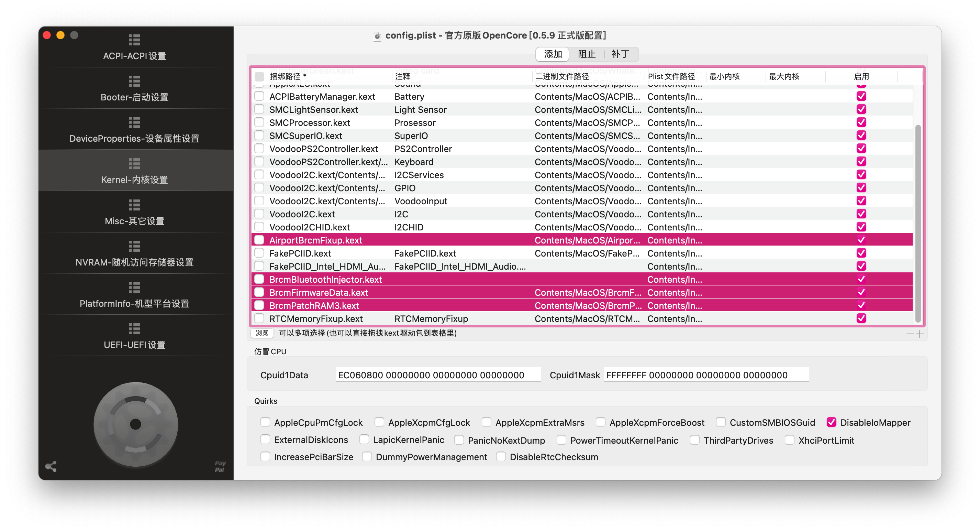Switch to the 补丁 tab
The width and height of the screenshot is (980, 531).
[620, 54]
